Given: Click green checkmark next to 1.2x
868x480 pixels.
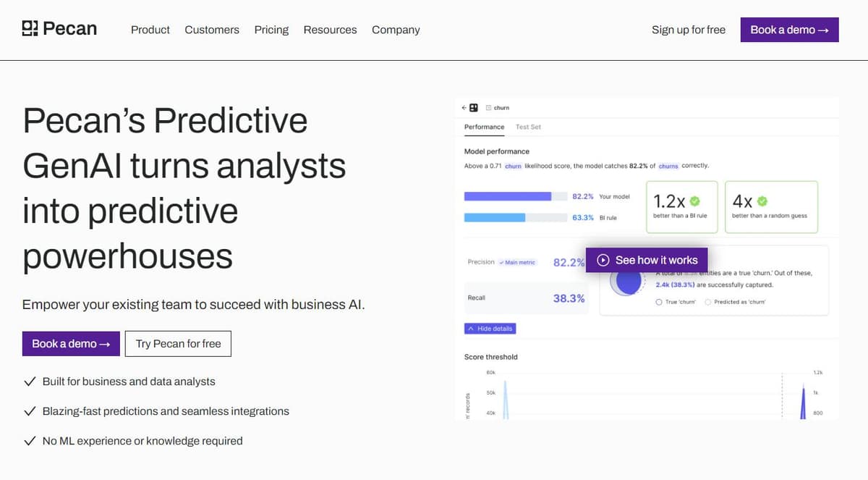Looking at the screenshot, I should point(695,201).
